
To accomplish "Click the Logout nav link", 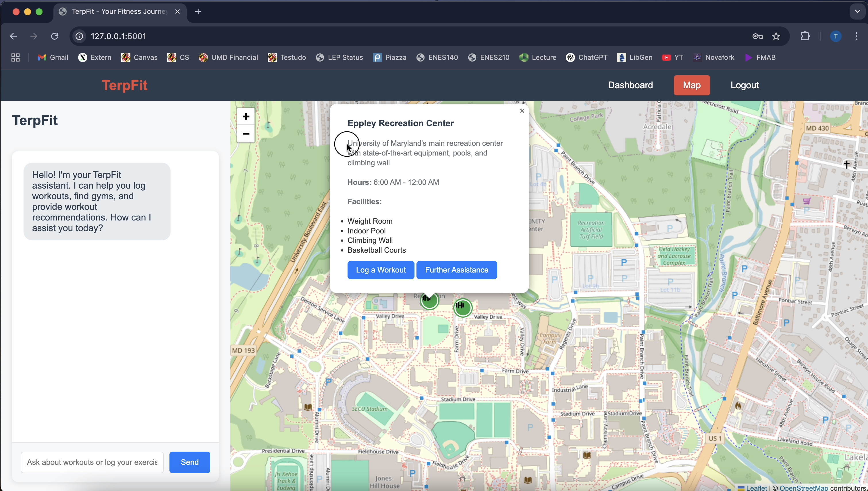I will (744, 85).
